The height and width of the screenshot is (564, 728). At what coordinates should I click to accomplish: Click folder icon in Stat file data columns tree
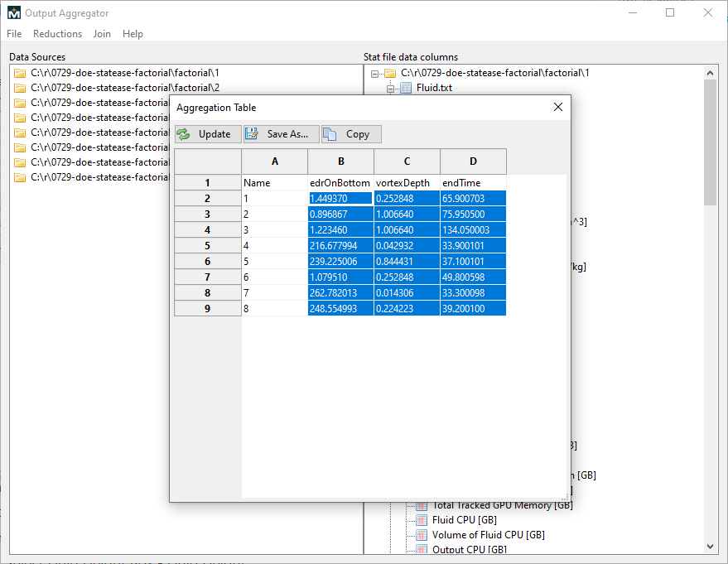[390, 73]
